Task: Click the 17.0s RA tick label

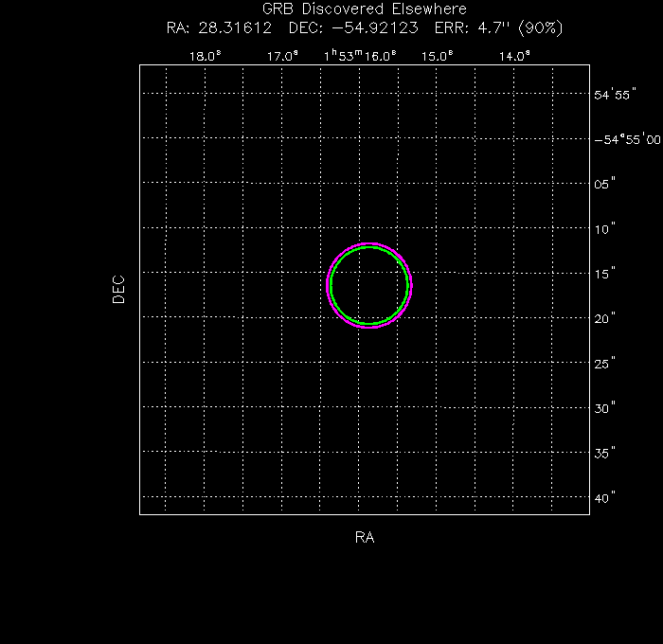Action: point(282,56)
